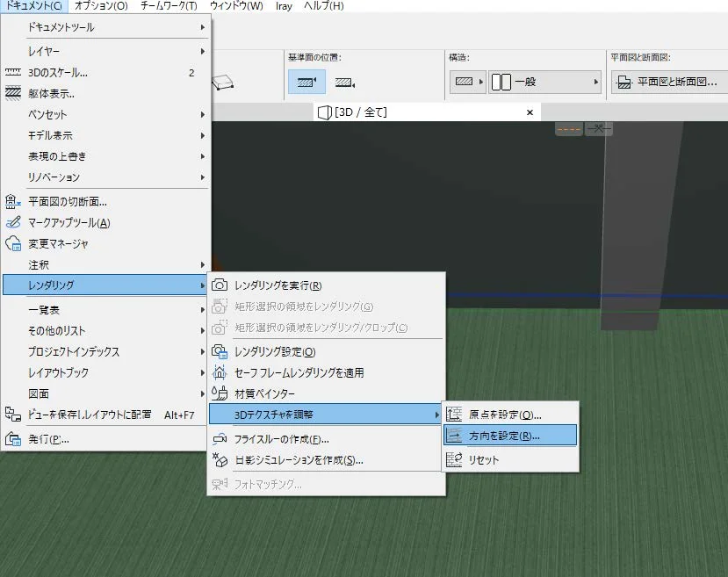Select 方向を設定(R)... texture direction option
This screenshot has height=577, width=728.
pyautogui.click(x=510, y=436)
